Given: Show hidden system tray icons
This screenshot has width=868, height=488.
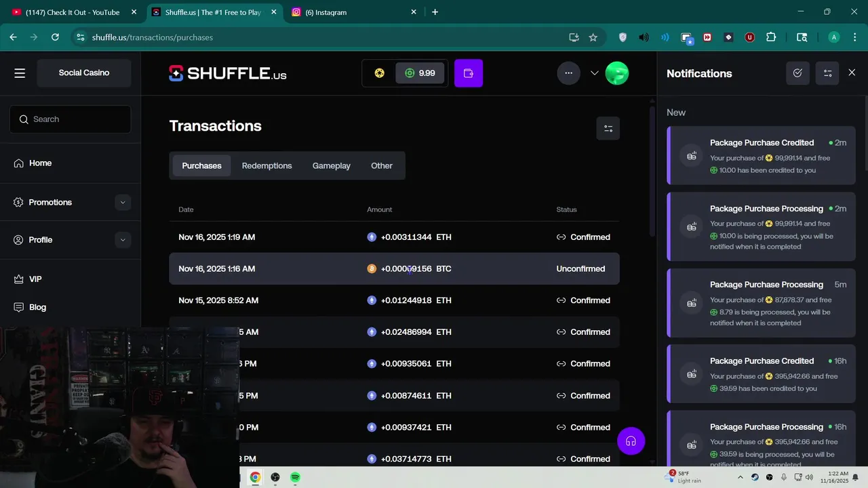Looking at the screenshot, I should coord(740,477).
